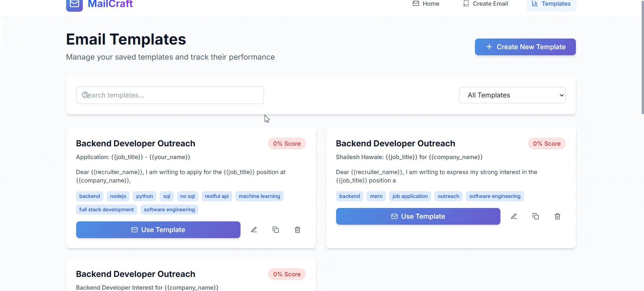Click the subject line Shailesh Hawale: {{job_title}}
This screenshot has height=291, width=644.
point(409,157)
